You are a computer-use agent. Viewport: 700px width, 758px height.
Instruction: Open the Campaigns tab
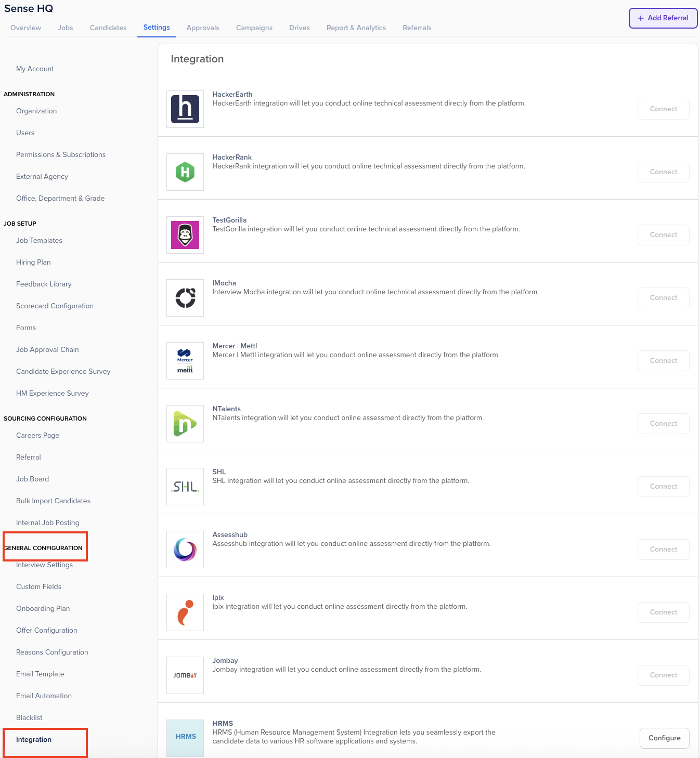(254, 28)
